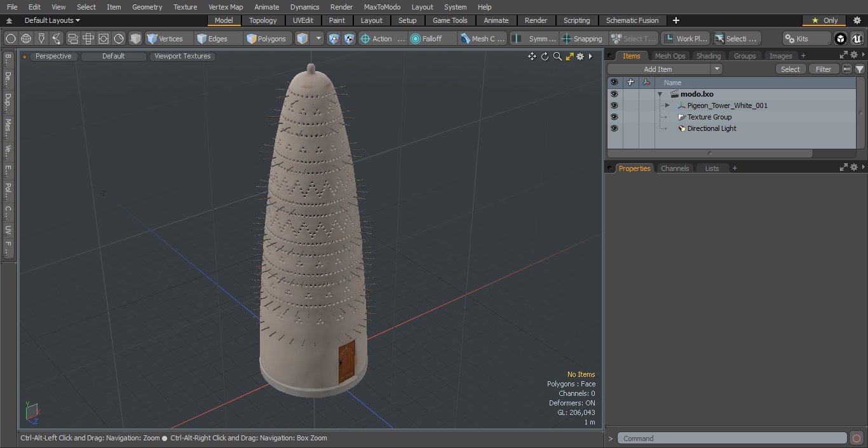Click the viewport move/pan icon
The image size is (868, 448).
532,57
